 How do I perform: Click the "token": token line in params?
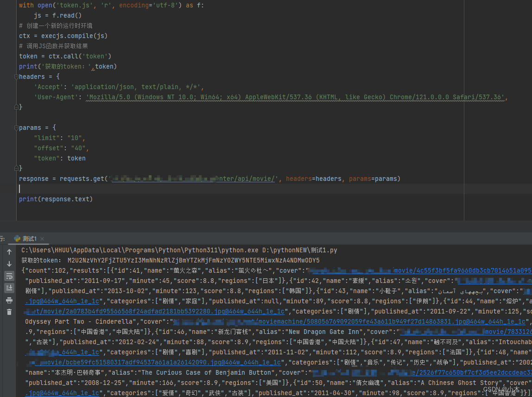[x=60, y=158]
